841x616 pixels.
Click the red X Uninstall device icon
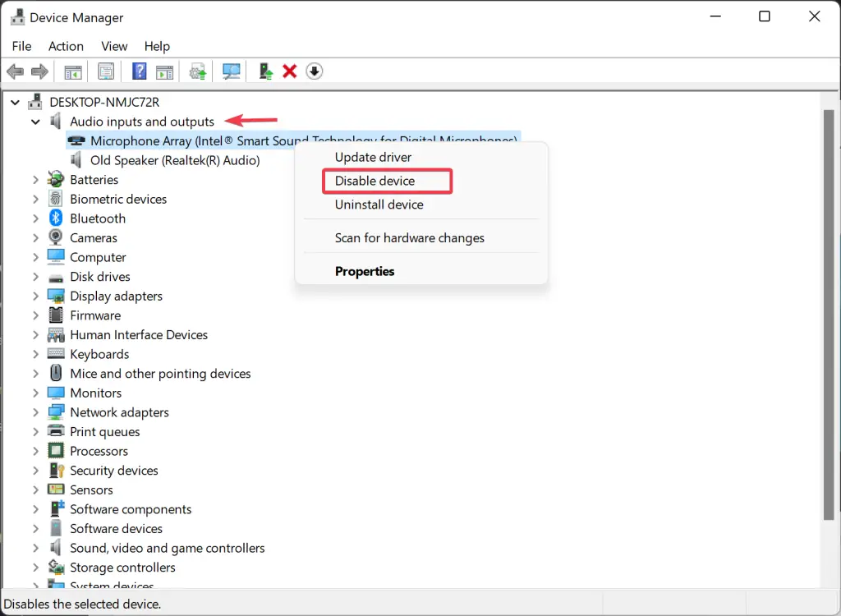tap(289, 71)
